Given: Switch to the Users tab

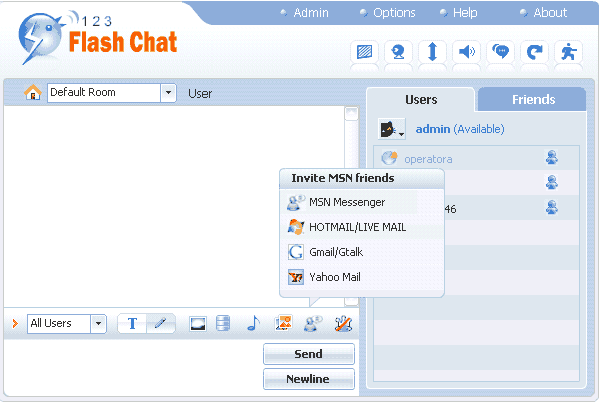Looking at the screenshot, I should click(x=421, y=100).
